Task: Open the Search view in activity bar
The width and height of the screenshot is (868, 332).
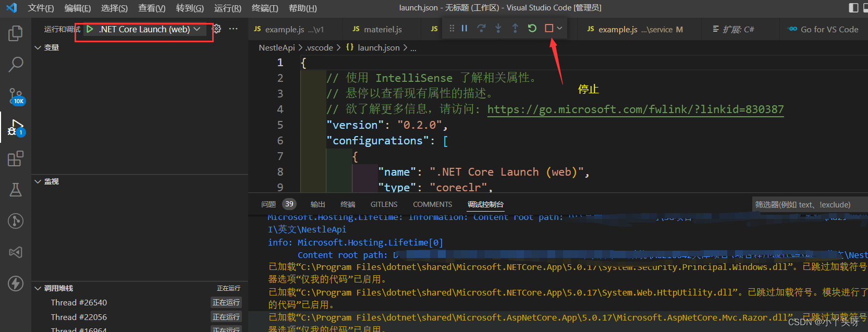Action: [x=16, y=65]
